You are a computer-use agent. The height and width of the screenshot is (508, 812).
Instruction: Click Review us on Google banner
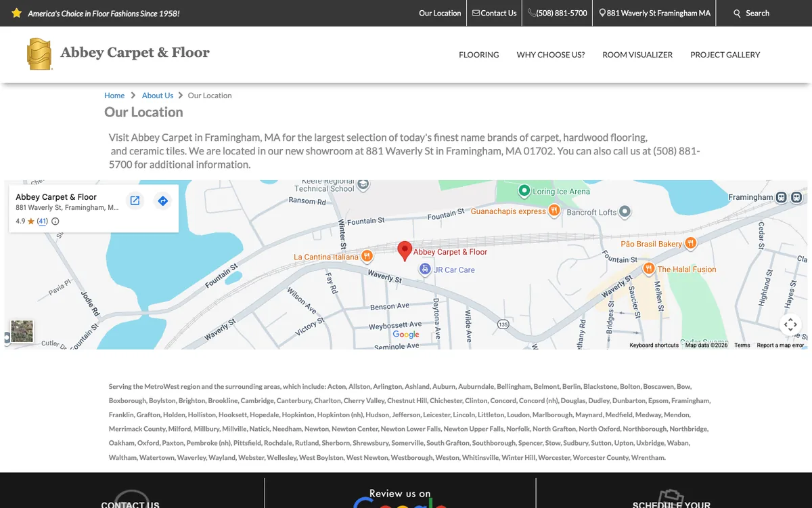400,500
